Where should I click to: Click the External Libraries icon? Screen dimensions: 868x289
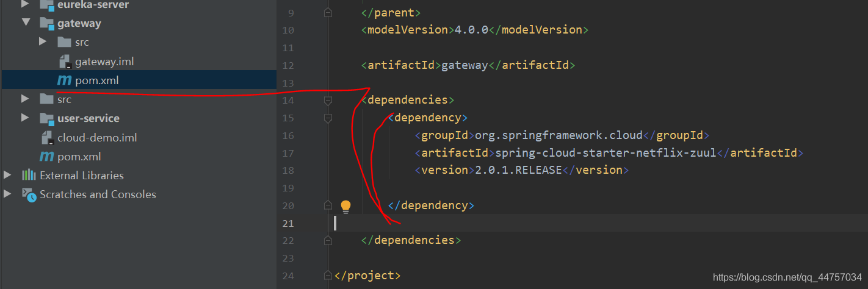point(29,175)
